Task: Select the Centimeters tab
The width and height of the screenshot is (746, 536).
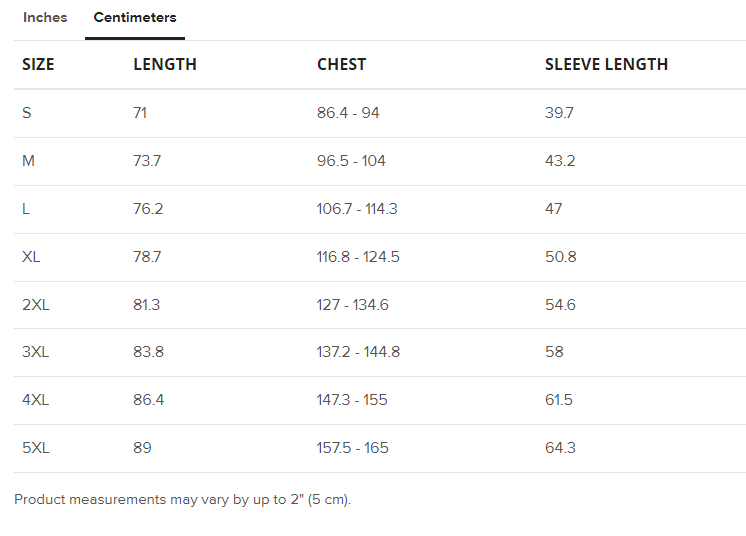Action: tap(135, 18)
